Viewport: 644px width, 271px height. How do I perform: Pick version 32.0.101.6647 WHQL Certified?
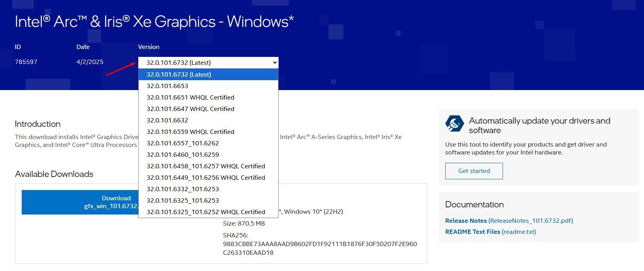[x=208, y=109]
